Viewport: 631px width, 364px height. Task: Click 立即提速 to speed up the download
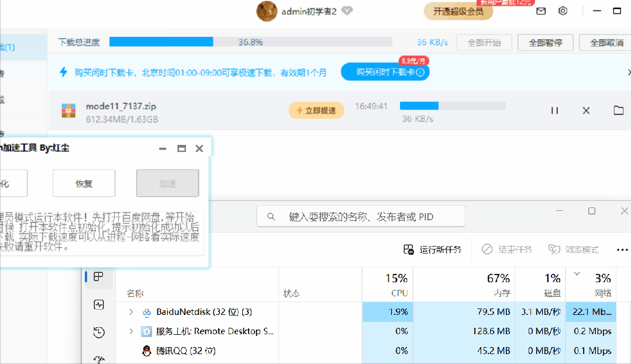point(316,110)
